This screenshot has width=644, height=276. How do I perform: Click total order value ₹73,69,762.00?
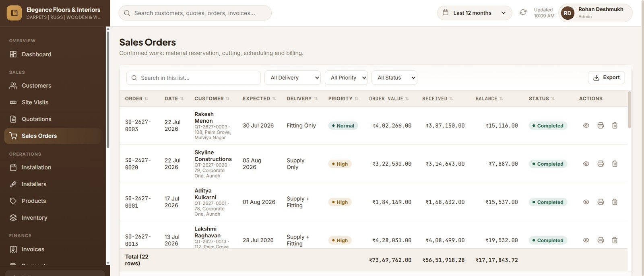point(390,260)
